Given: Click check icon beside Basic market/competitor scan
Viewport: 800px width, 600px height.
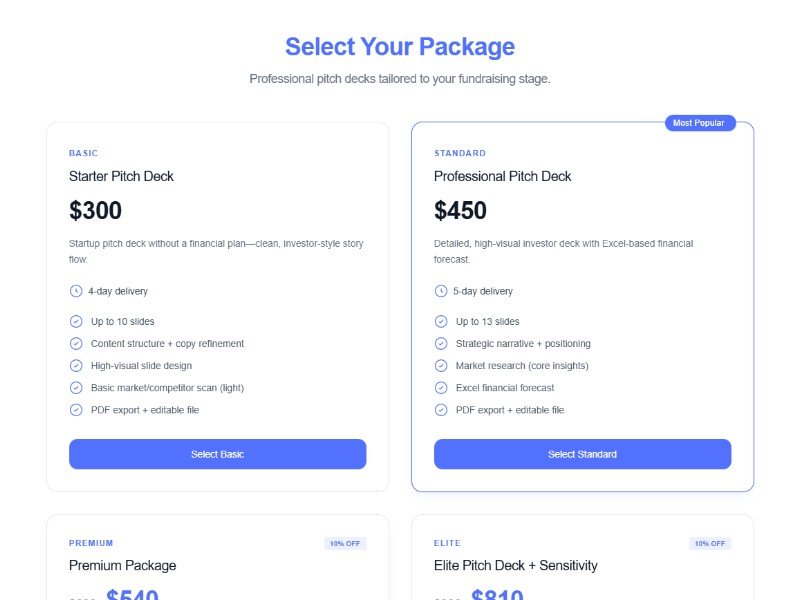Looking at the screenshot, I should pos(76,387).
